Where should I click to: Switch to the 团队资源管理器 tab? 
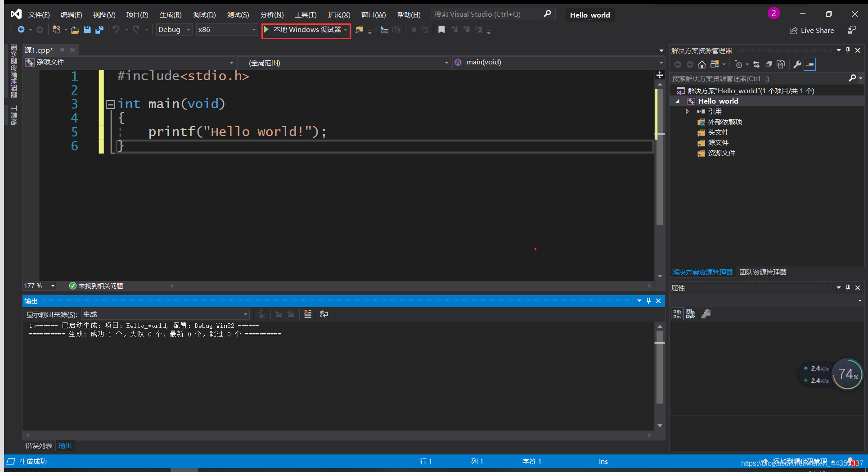(x=763, y=272)
